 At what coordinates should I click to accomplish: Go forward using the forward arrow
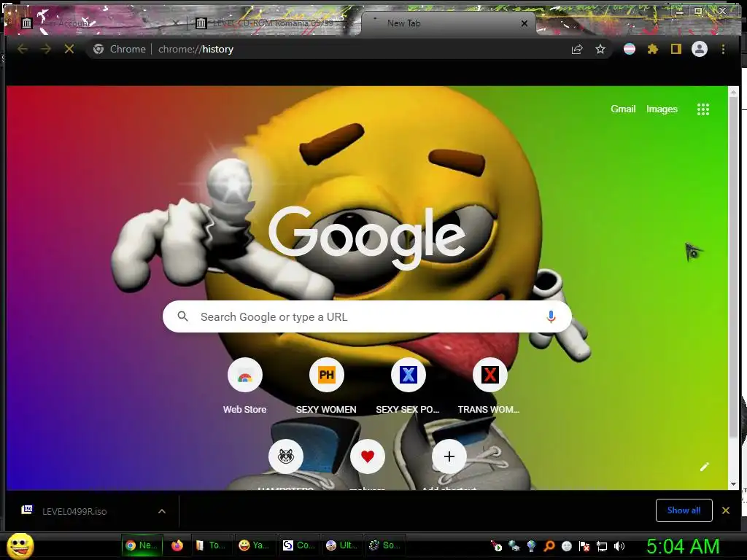coord(46,49)
